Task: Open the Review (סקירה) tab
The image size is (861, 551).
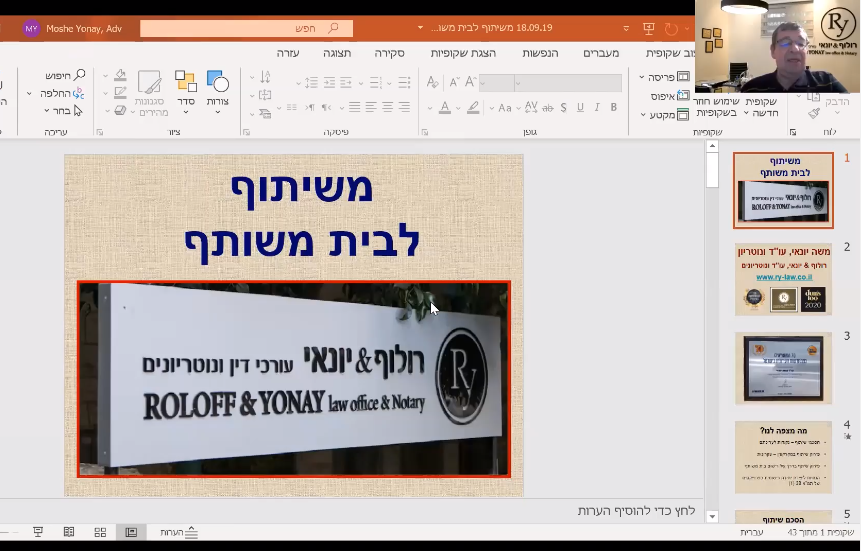Action: tap(389, 53)
